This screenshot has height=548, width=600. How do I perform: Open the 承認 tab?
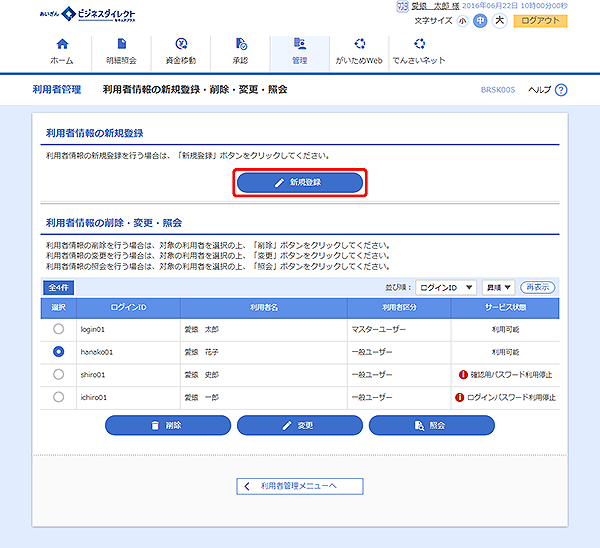(240, 54)
